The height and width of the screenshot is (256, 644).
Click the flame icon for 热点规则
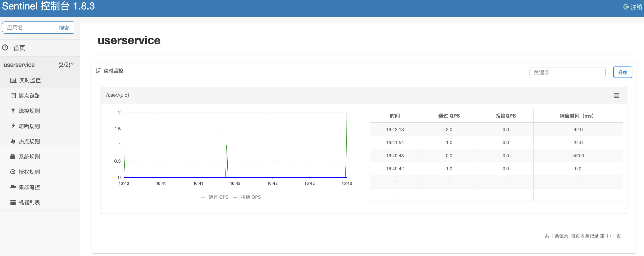(13, 141)
